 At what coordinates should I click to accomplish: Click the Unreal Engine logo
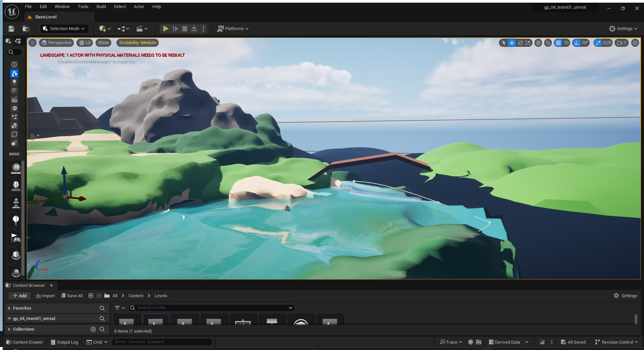pyautogui.click(x=12, y=12)
